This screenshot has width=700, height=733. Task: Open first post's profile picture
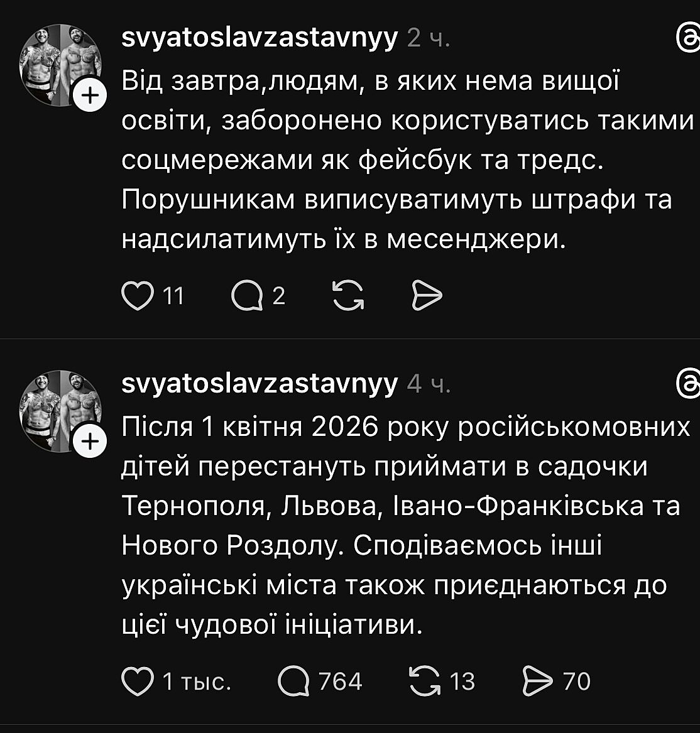pyautogui.click(x=60, y=64)
